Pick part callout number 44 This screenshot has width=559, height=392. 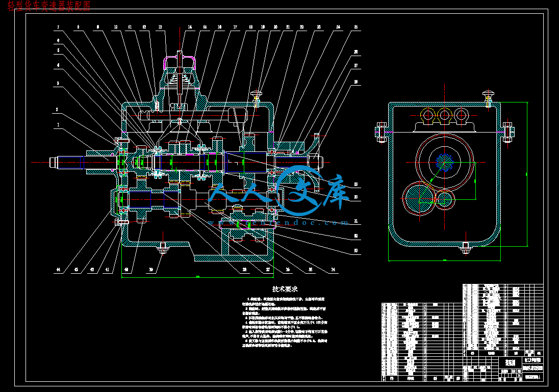click(59, 270)
